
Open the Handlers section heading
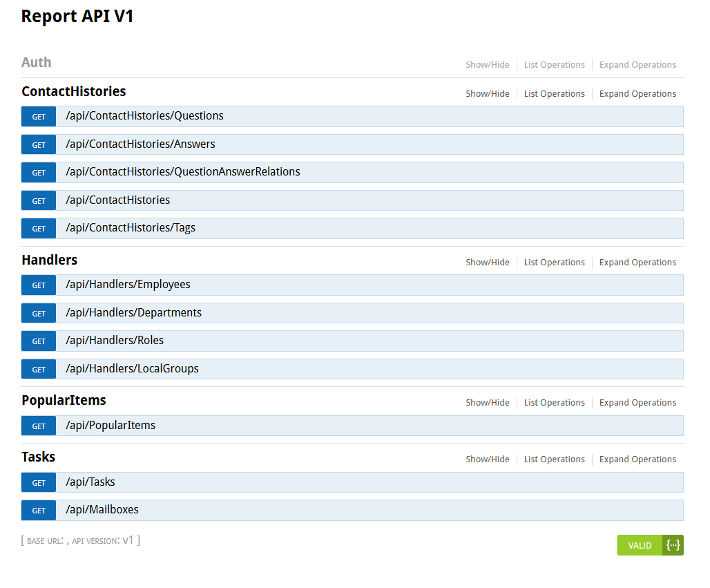pyautogui.click(x=49, y=260)
